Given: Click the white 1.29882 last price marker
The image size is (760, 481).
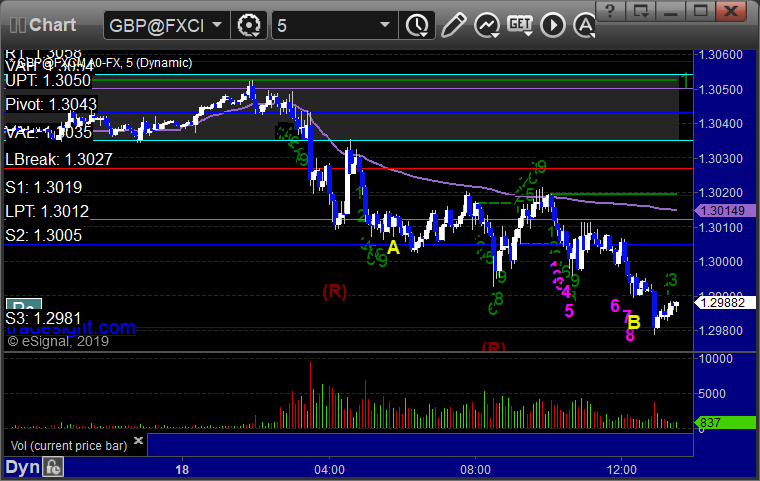Looking at the screenshot, I should pos(725,303).
